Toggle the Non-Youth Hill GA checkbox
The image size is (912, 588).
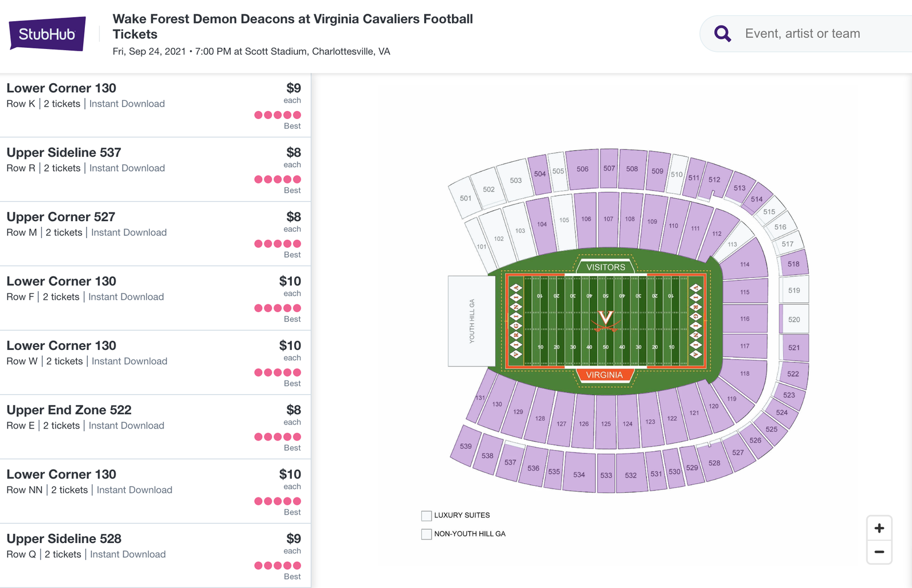(x=426, y=534)
